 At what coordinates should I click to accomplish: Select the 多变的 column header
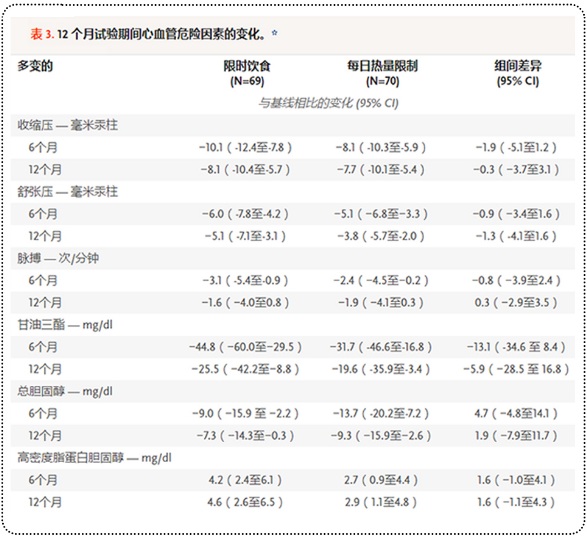[35, 66]
